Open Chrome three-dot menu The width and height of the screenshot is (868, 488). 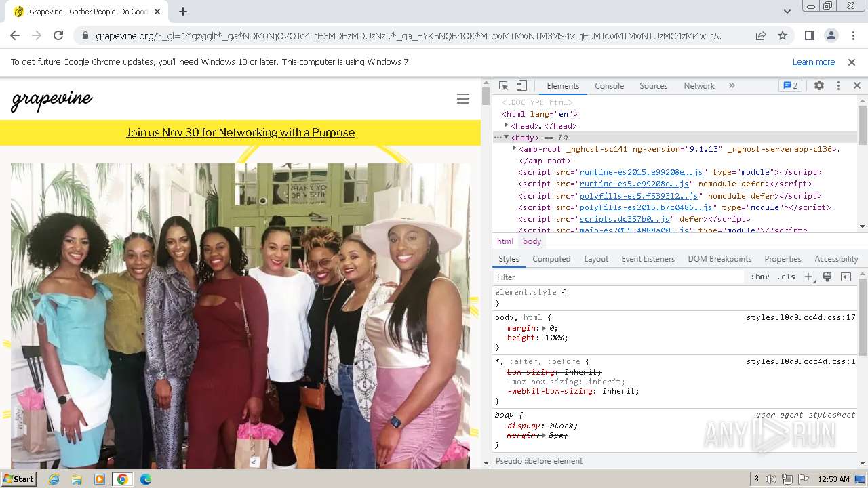pyautogui.click(x=852, y=35)
